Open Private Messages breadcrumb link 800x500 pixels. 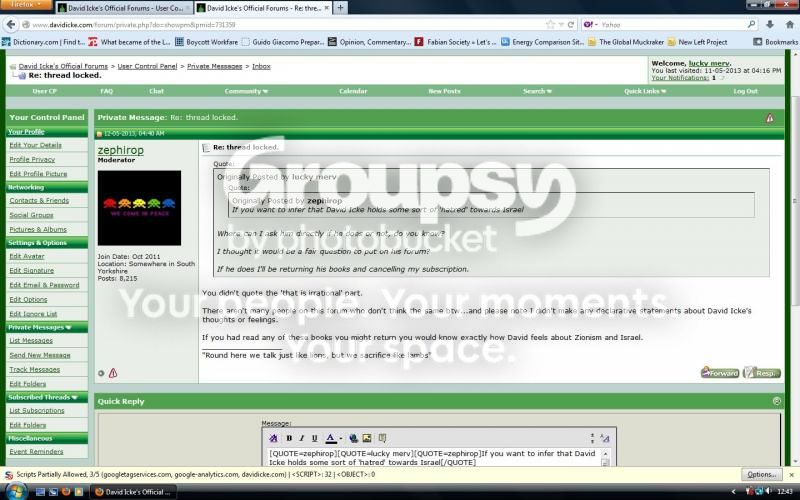[214, 66]
